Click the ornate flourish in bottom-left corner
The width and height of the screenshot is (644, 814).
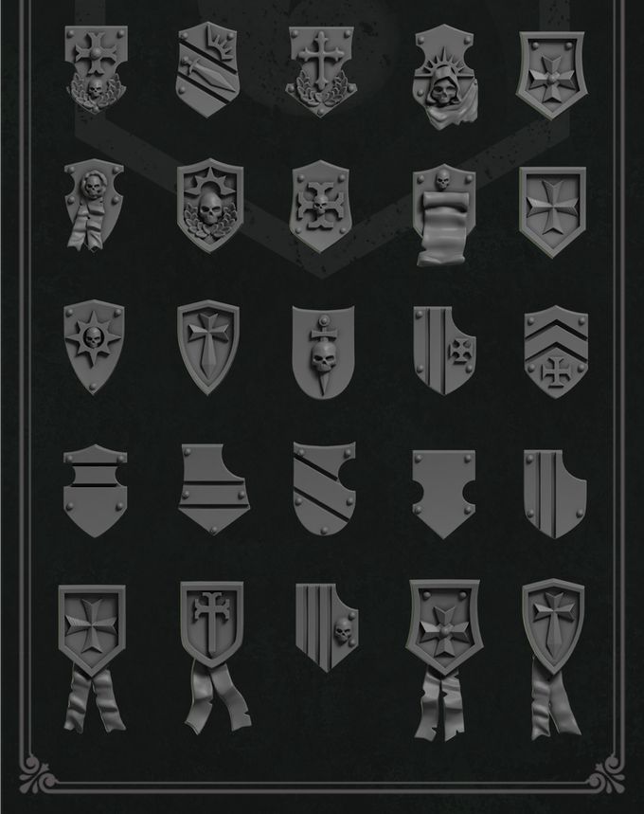tap(38, 775)
